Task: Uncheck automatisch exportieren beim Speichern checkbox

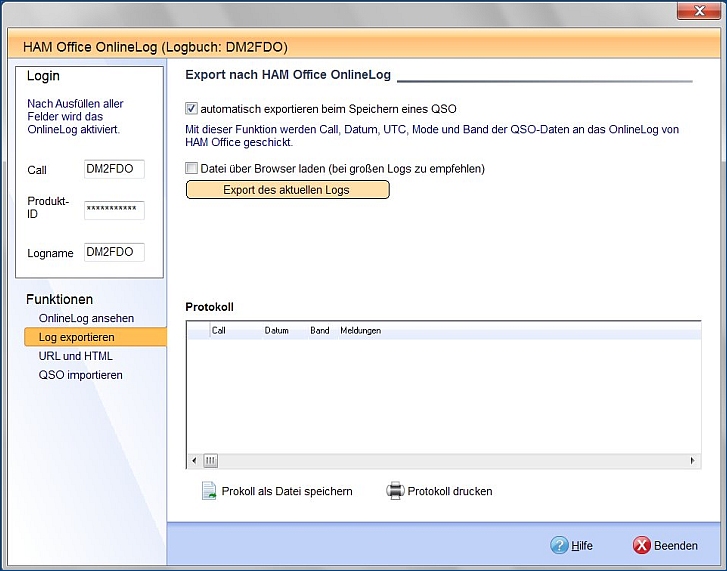Action: click(x=191, y=108)
